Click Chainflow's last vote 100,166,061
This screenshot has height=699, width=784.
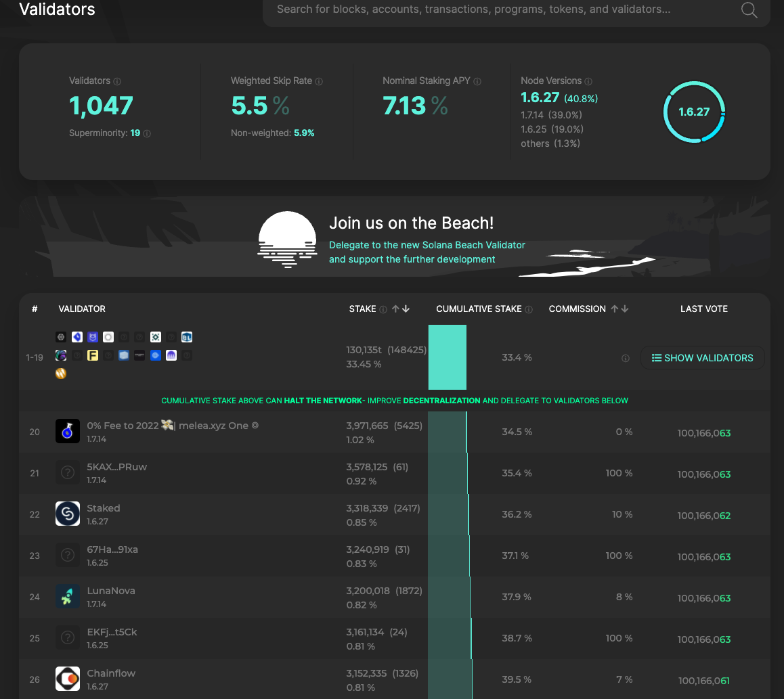[704, 681]
